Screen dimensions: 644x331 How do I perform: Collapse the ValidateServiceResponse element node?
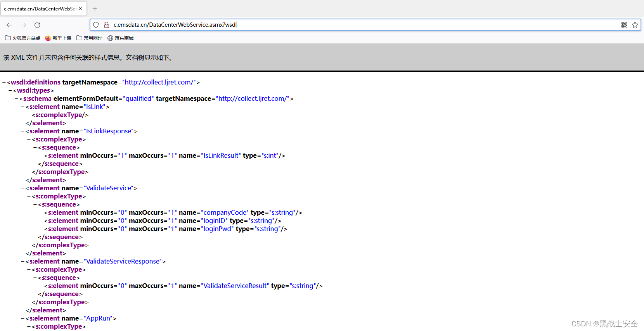23,261
